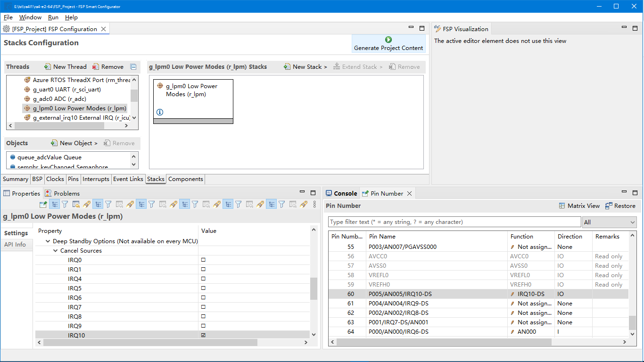Collapse the Cancel Sources group
644x362 pixels.
click(x=56, y=251)
